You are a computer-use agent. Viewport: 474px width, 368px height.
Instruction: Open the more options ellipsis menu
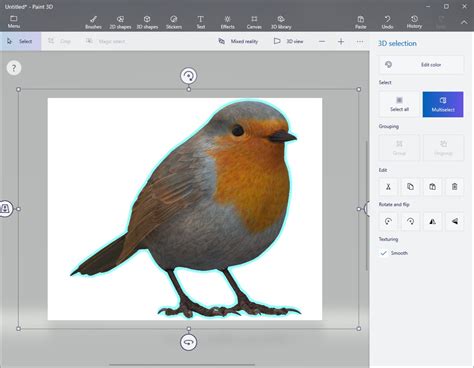[x=360, y=42]
